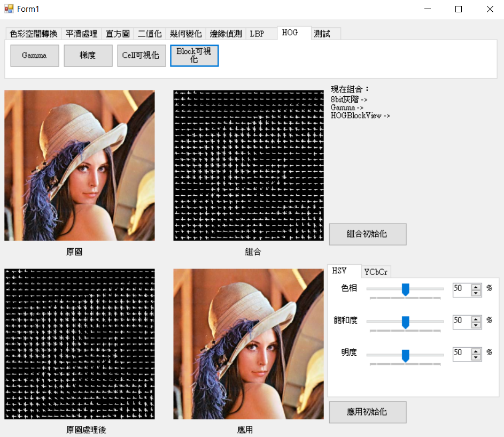504x437 pixels.
Task: Click the 原圖 original Lena image
Action: (x=80, y=165)
